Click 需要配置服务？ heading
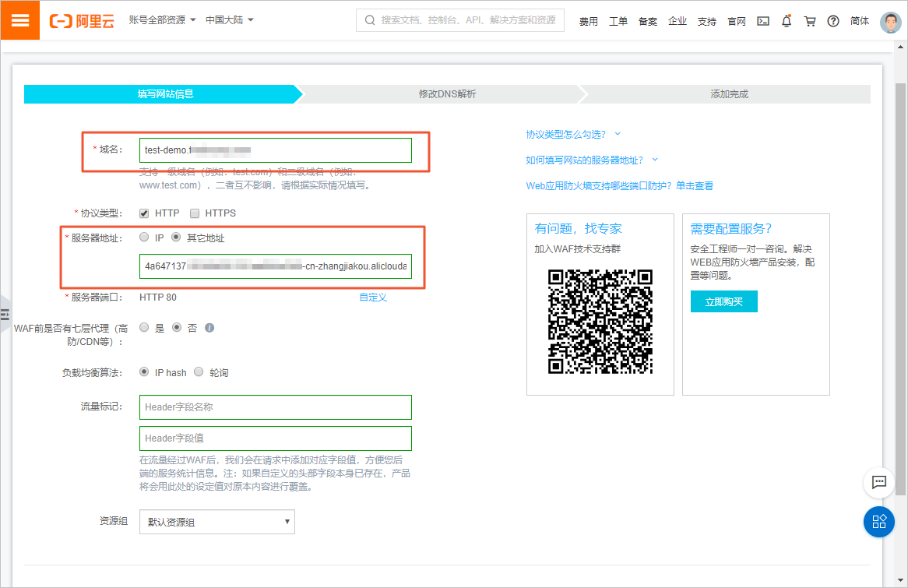Screen dimensions: 908x588 pyautogui.click(x=730, y=229)
